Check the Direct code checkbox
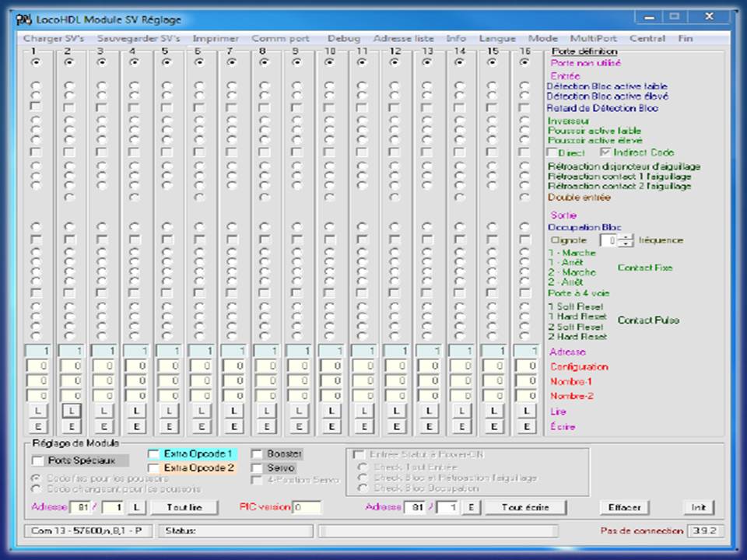This screenshot has height=560, width=747. (x=552, y=152)
